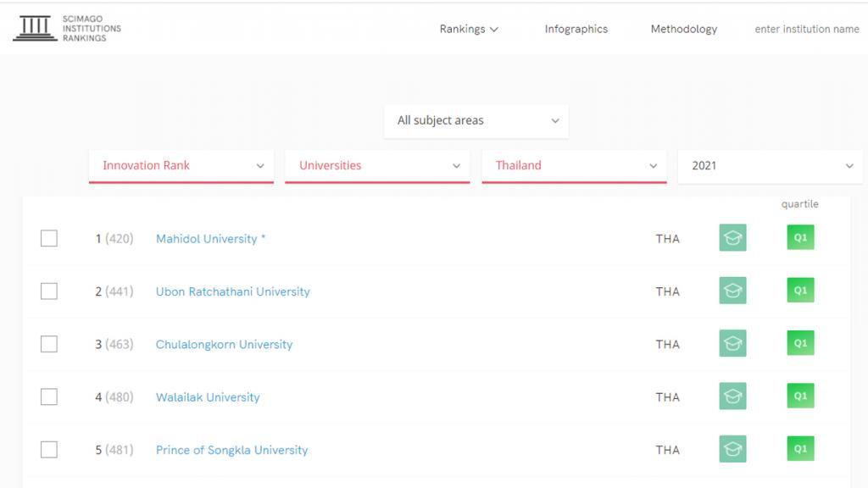Click the graduation cap icon for Mahidol University
The height and width of the screenshot is (488, 868).
(732, 238)
